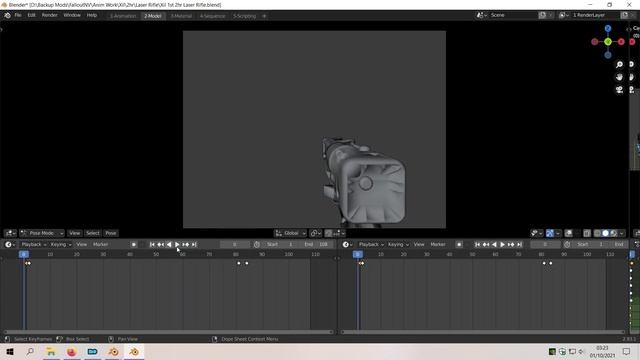Click the Blender logo icon in menu bar
The width and height of the screenshot is (640, 360).
(7, 15)
